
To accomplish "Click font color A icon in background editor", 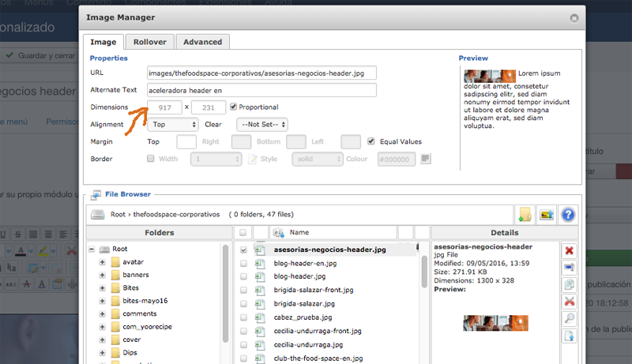I will [21, 250].
